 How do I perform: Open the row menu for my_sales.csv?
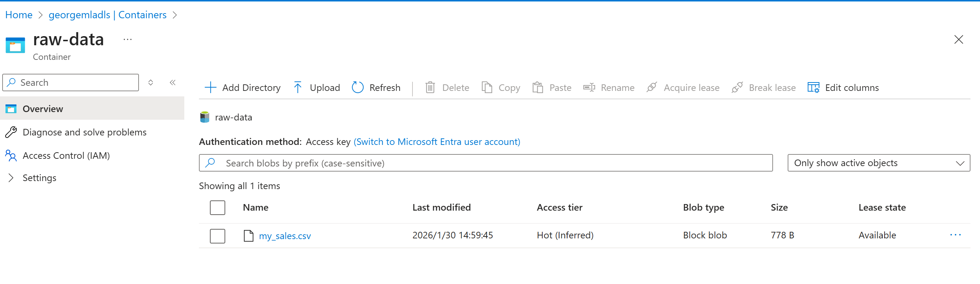tap(955, 235)
